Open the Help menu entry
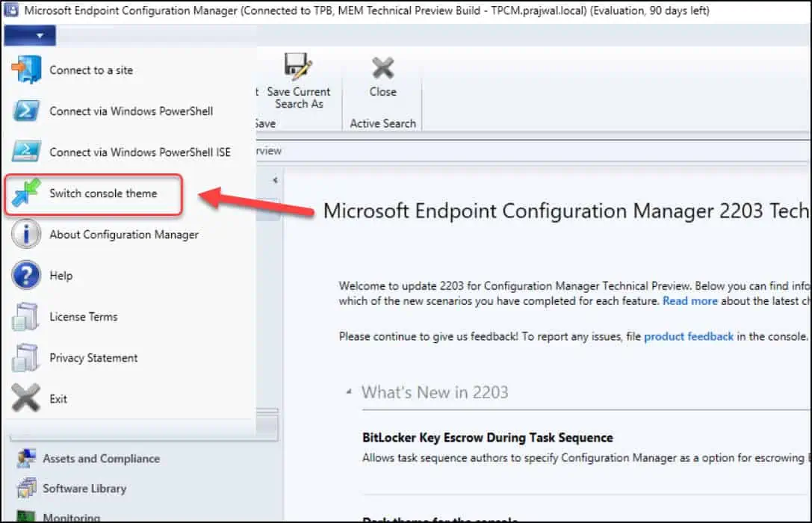The width and height of the screenshot is (812, 523). 61,276
